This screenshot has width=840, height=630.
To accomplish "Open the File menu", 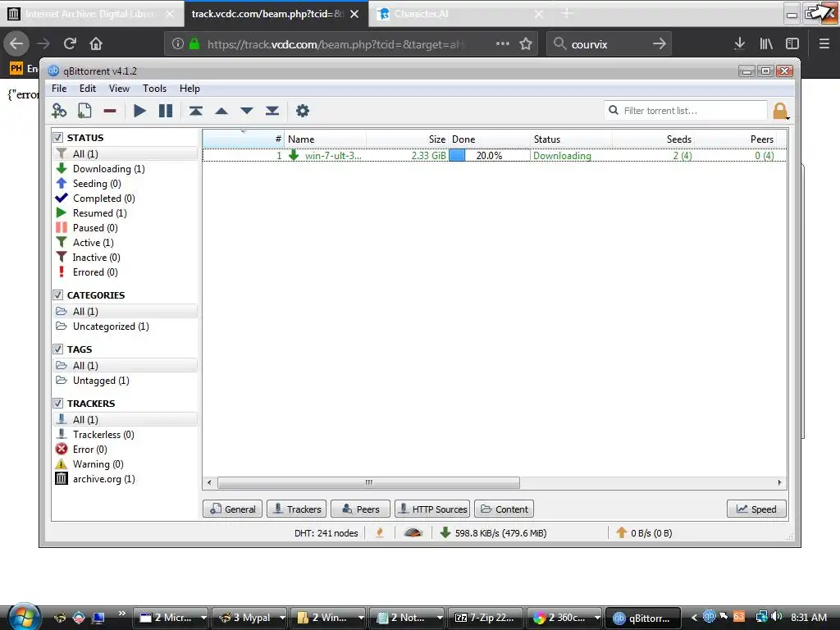I will [x=59, y=89].
